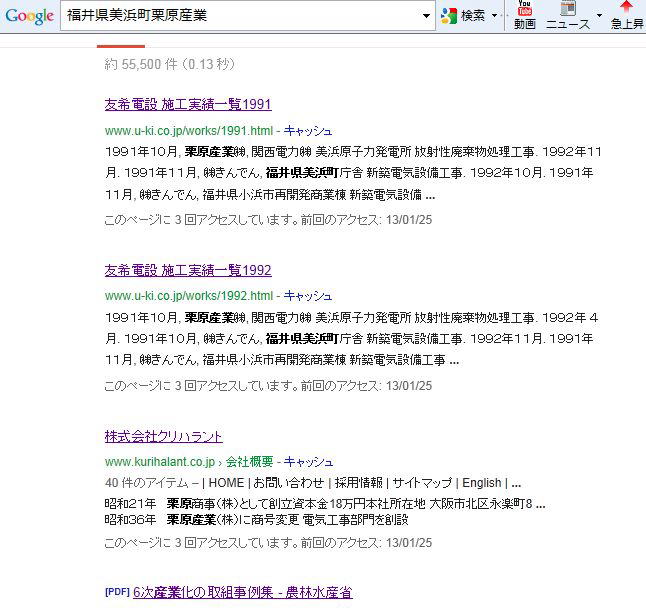Image resolution: width=646 pixels, height=608 pixels.
Task: Open the YouTube 動画 toolbar icon
Action: point(525,15)
